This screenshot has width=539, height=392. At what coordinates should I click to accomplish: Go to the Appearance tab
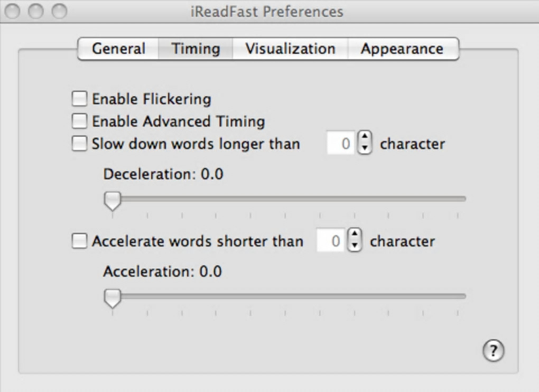pyautogui.click(x=402, y=49)
